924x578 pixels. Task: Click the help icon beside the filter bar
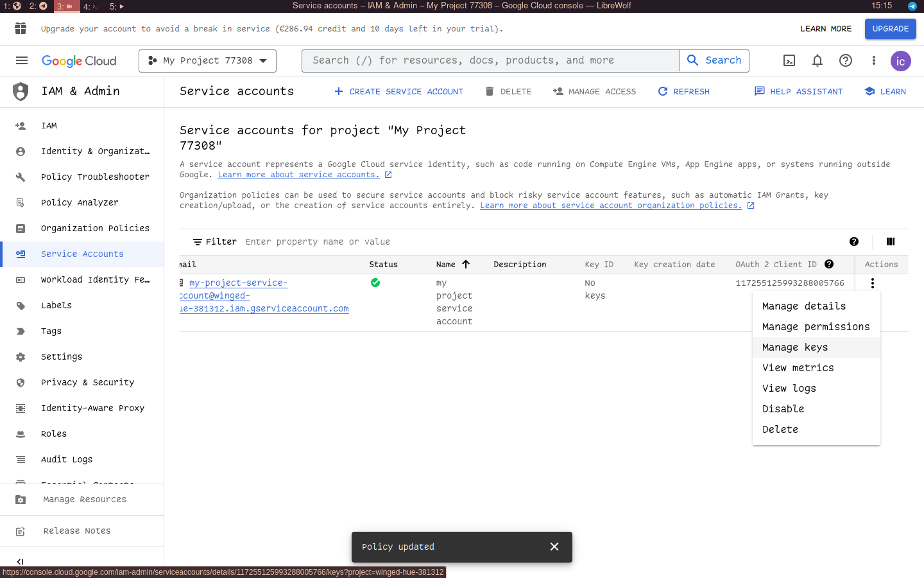click(854, 241)
